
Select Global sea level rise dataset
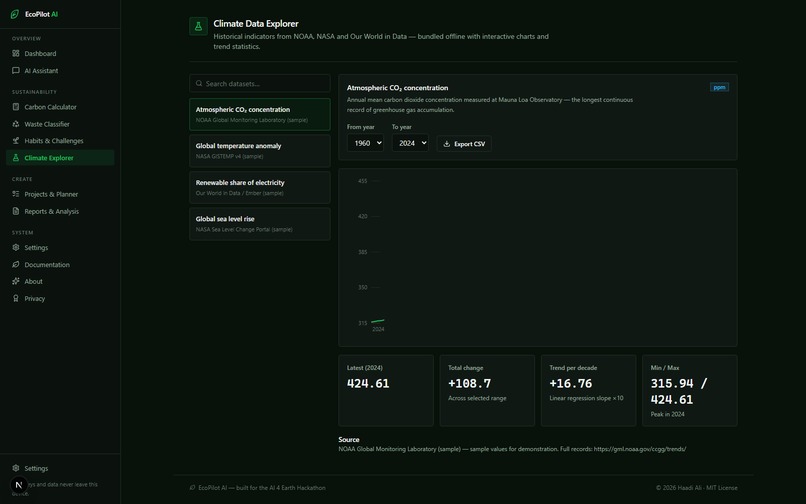[x=260, y=224]
